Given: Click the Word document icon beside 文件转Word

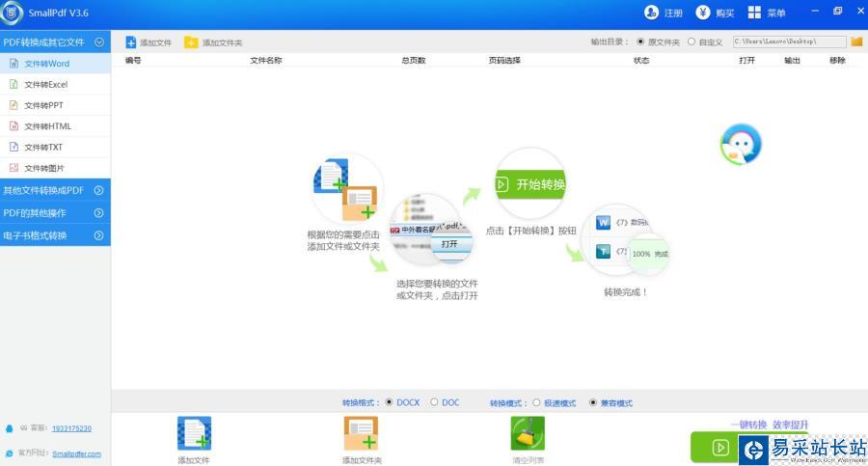Looking at the screenshot, I should [x=14, y=64].
